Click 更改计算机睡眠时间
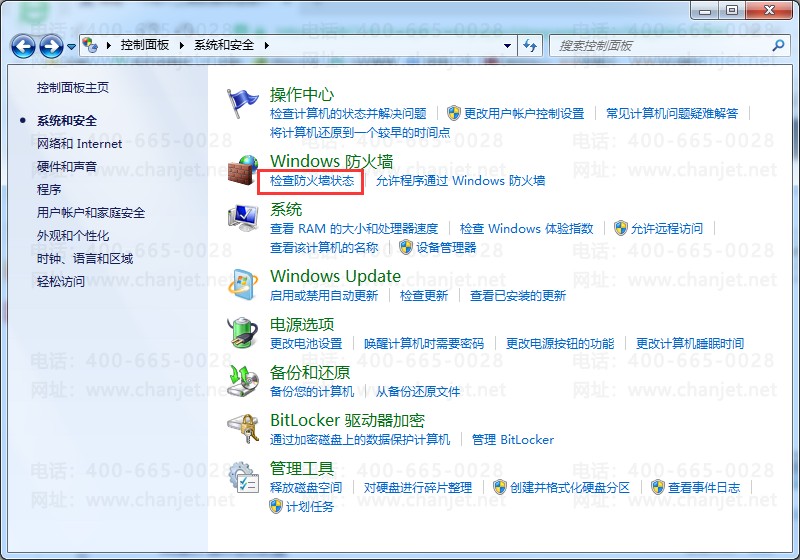 coord(690,344)
